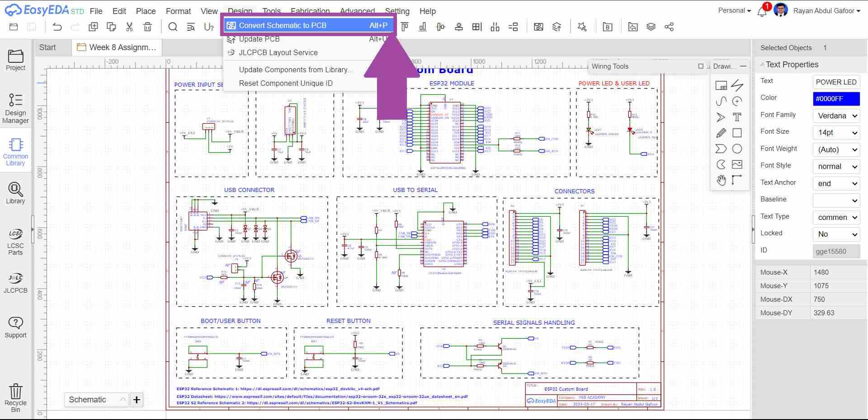Image resolution: width=868 pixels, height=420 pixels.
Task: Select the Text tool in Drawing Tools
Action: click(x=737, y=117)
